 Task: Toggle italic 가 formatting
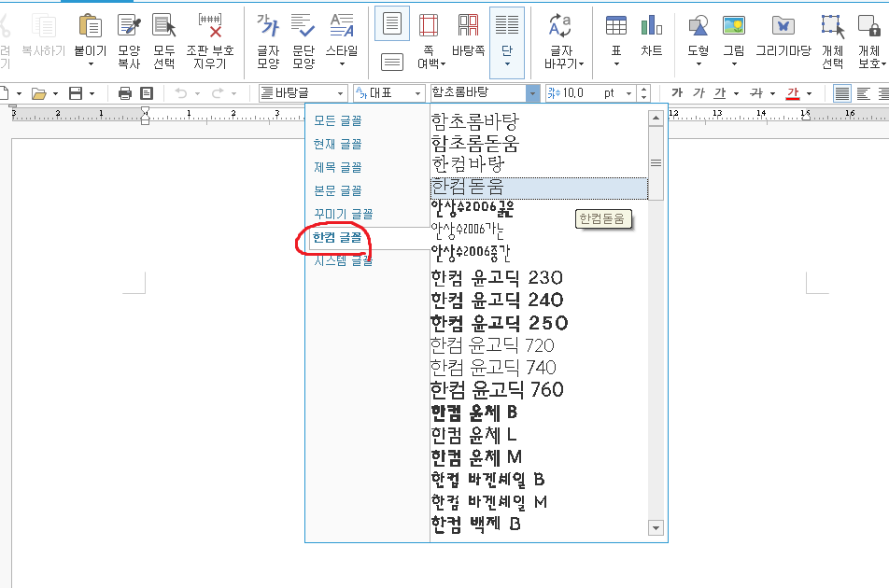point(698,93)
